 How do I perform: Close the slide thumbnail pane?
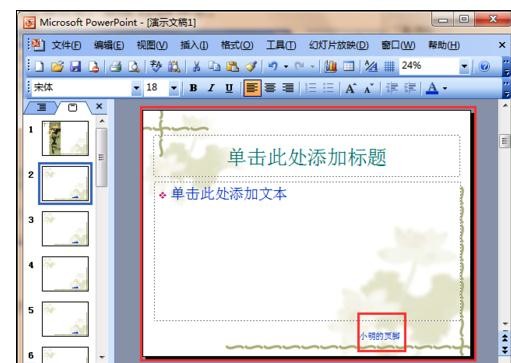pyautogui.click(x=99, y=106)
